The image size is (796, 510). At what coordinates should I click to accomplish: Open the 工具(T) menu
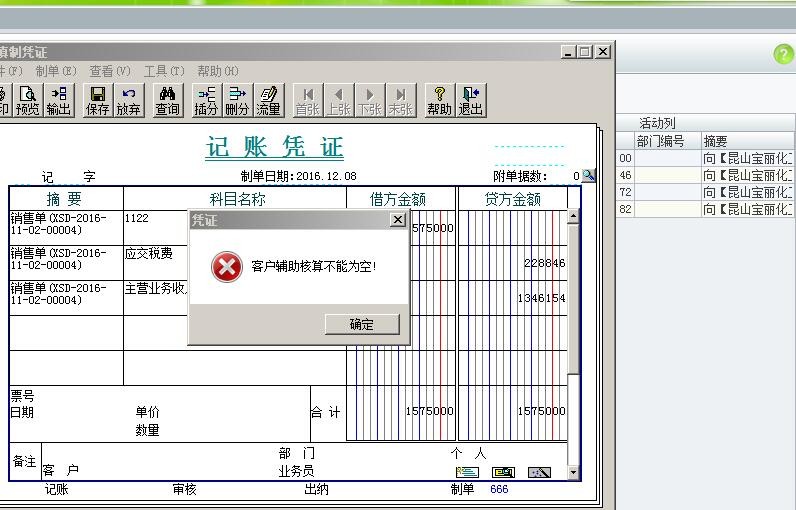point(164,71)
